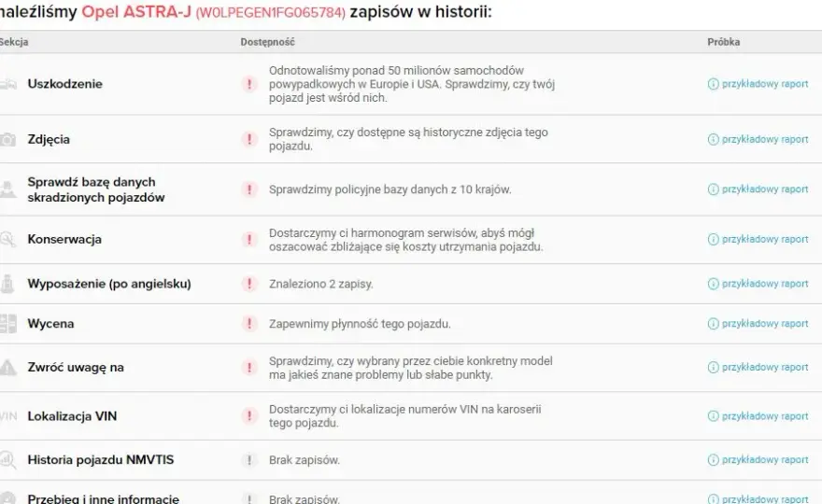
Task: Open przykładowy raport for Konserwacja
Action: click(758, 240)
